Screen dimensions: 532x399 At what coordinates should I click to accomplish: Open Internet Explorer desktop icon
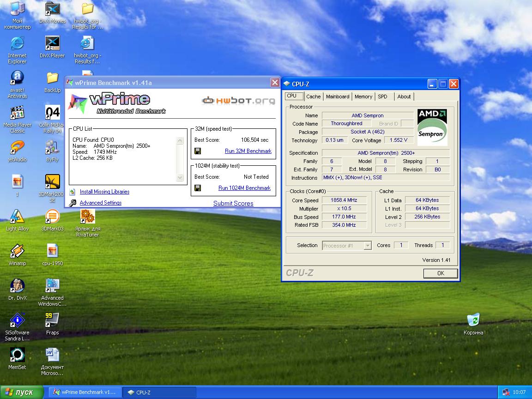(x=17, y=50)
